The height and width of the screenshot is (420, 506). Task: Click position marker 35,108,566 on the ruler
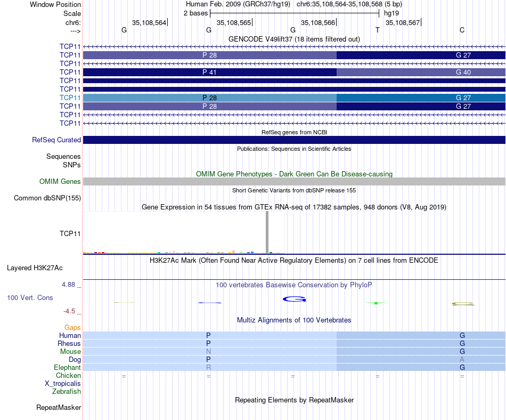point(318,22)
